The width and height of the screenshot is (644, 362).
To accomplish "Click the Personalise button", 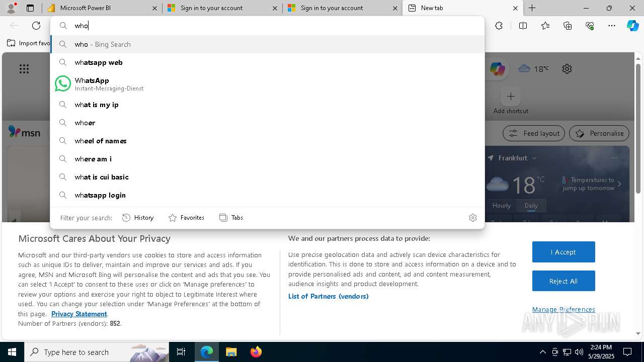I will tap(599, 133).
